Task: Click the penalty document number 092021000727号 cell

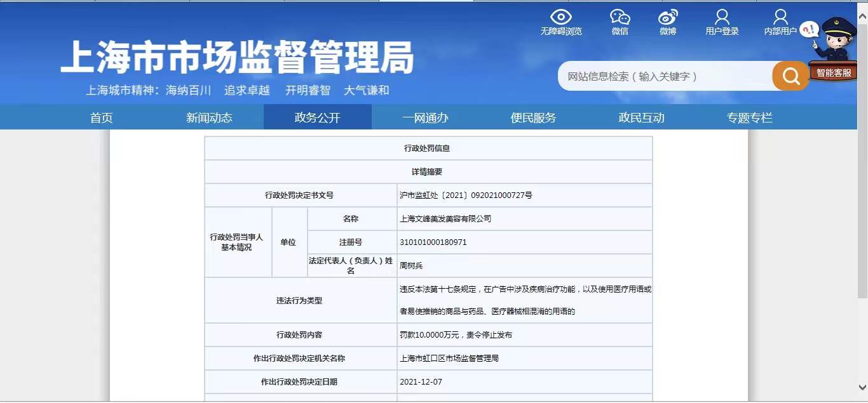Action: (x=466, y=195)
